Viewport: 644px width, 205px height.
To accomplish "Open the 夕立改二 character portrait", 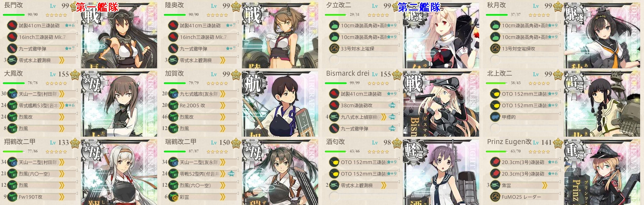I will [441, 35].
